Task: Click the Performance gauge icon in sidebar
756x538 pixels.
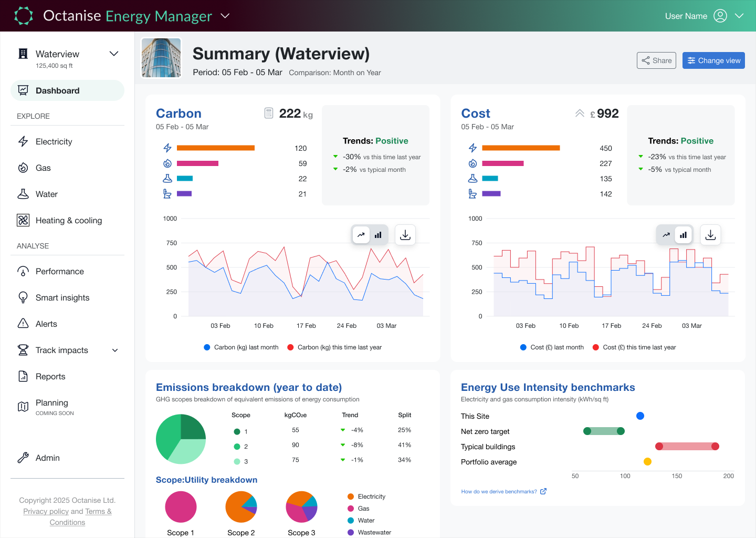Action: pos(23,271)
